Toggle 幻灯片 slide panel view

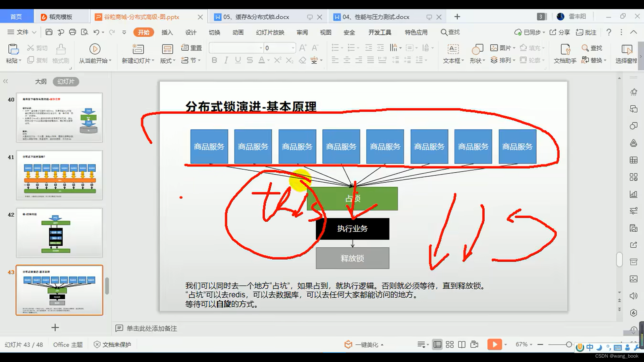tap(65, 81)
